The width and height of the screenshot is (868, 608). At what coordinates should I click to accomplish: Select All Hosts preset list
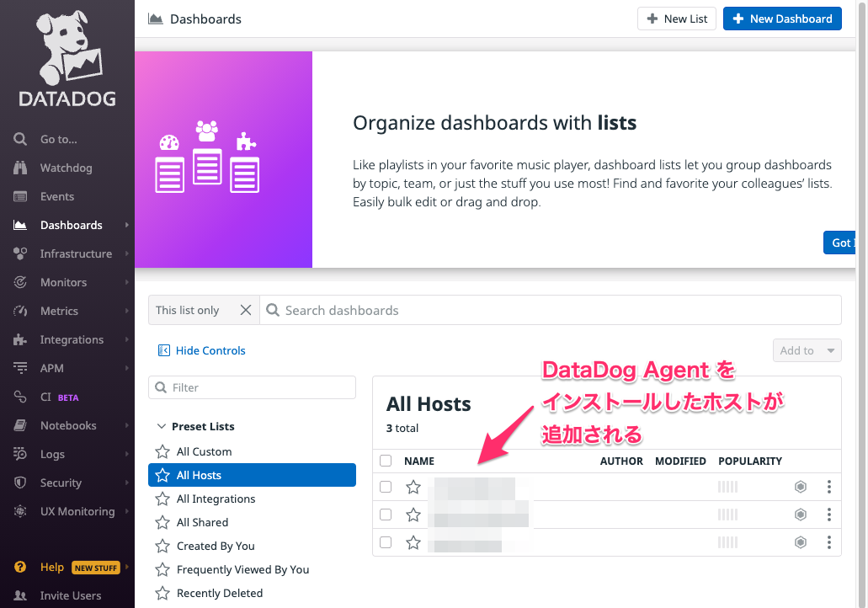tap(252, 475)
